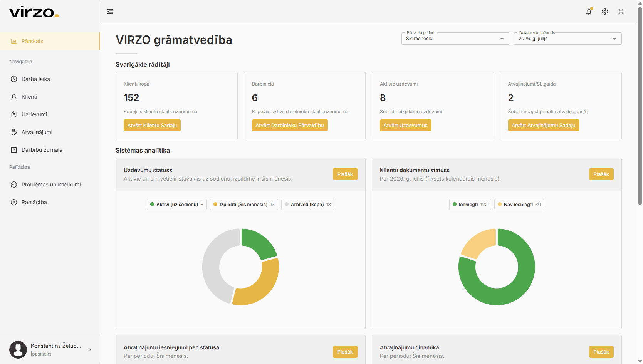The image size is (643, 364).
Task: Open settings via the gear icon
Action: click(x=605, y=12)
